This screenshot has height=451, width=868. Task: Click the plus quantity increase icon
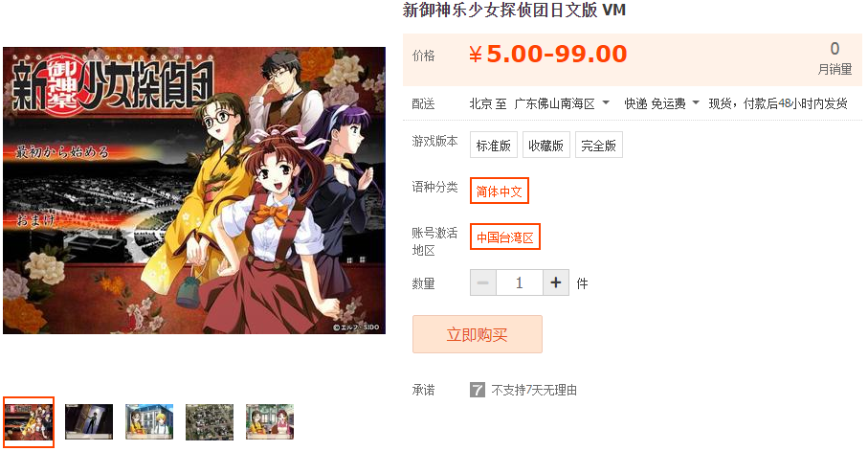pyautogui.click(x=556, y=283)
